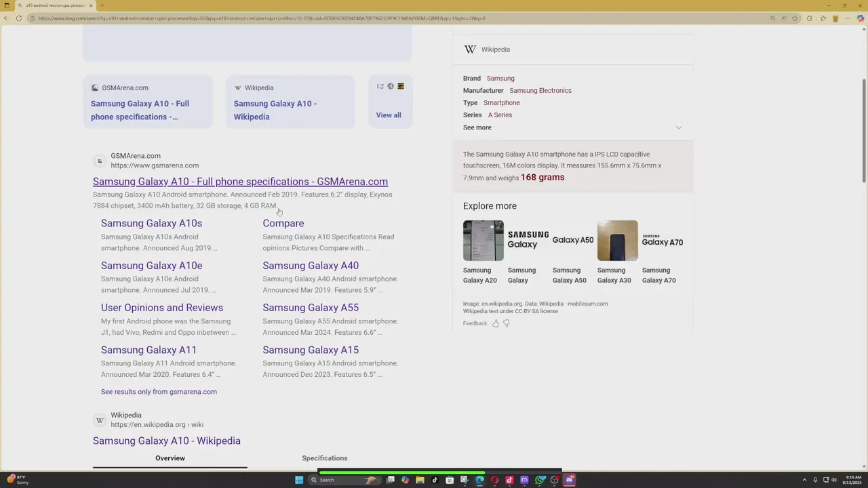The height and width of the screenshot is (488, 868).
Task: Open Samsung Galaxy logo thumbnail
Action: (x=528, y=241)
